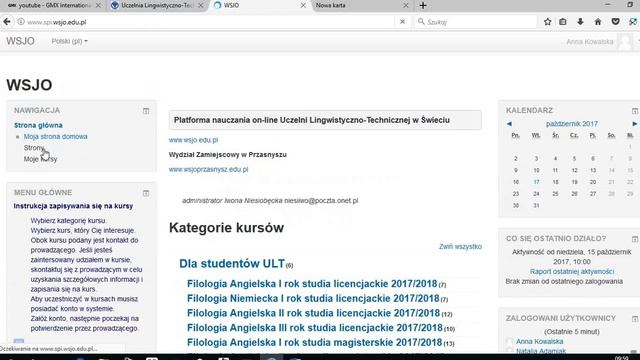Viewport: 640px width, 360px height.
Task: Bookmark this page with the star icon
Action: click(x=548, y=22)
